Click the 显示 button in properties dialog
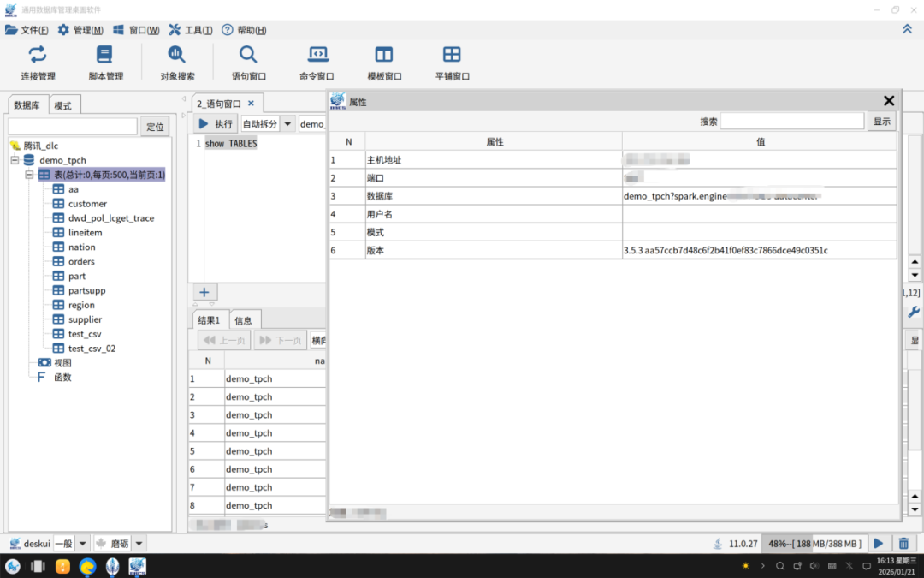 882,121
